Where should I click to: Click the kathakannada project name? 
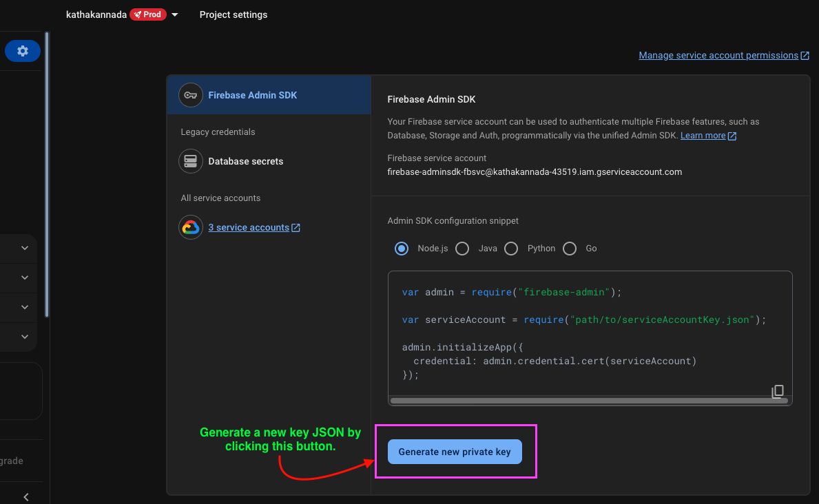click(96, 14)
